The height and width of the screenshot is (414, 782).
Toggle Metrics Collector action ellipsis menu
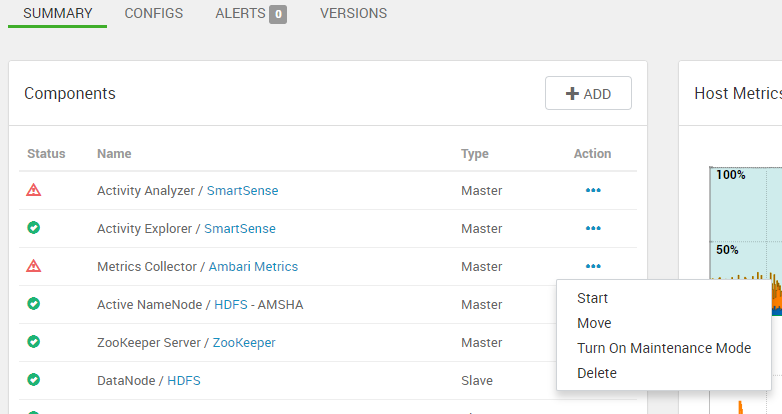593,266
